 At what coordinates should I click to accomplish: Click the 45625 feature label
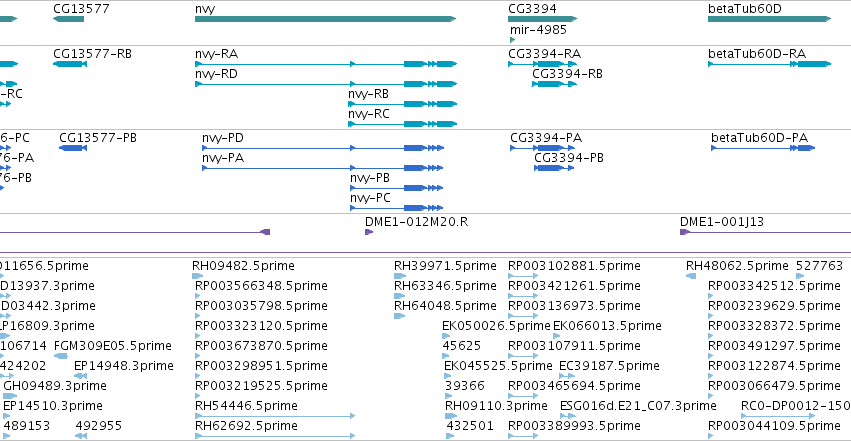click(461, 346)
